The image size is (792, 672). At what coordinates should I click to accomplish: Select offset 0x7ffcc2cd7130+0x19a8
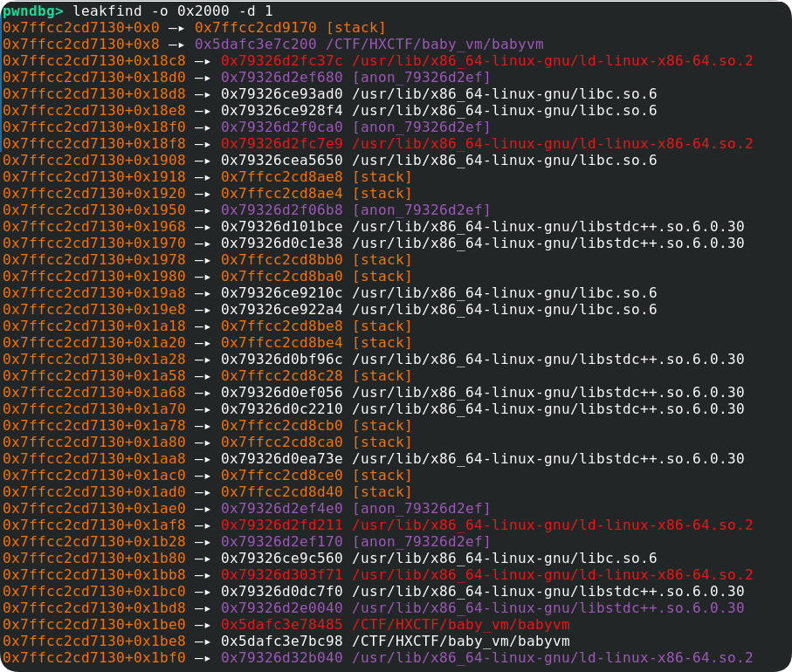(x=94, y=293)
